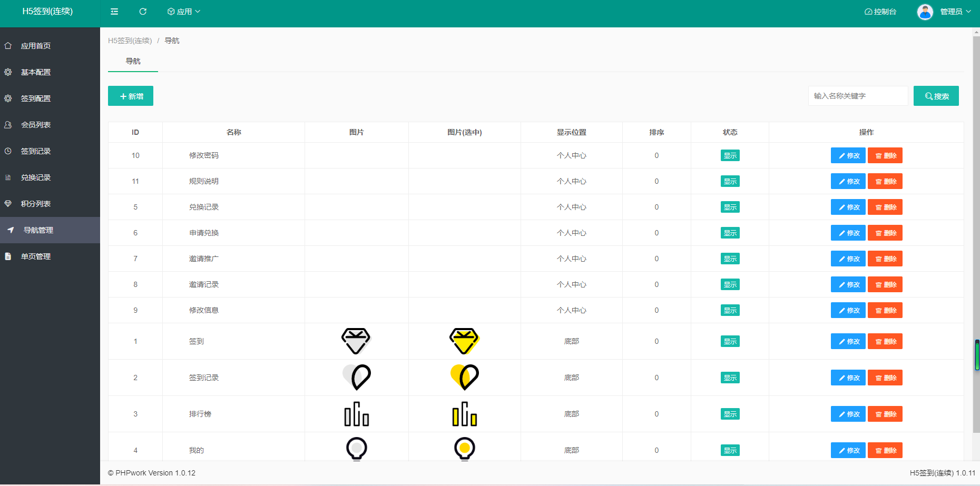Click the document icon beside 单页管理
The height and width of the screenshot is (486, 980).
[x=8, y=256]
